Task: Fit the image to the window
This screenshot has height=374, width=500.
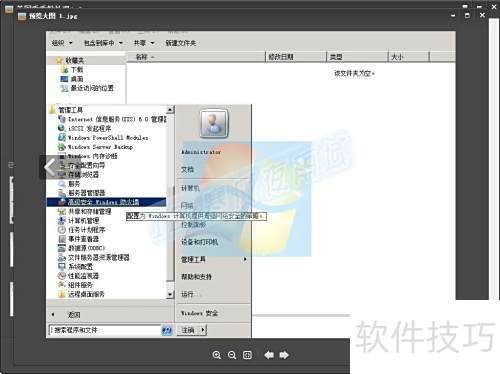Action: [247, 355]
